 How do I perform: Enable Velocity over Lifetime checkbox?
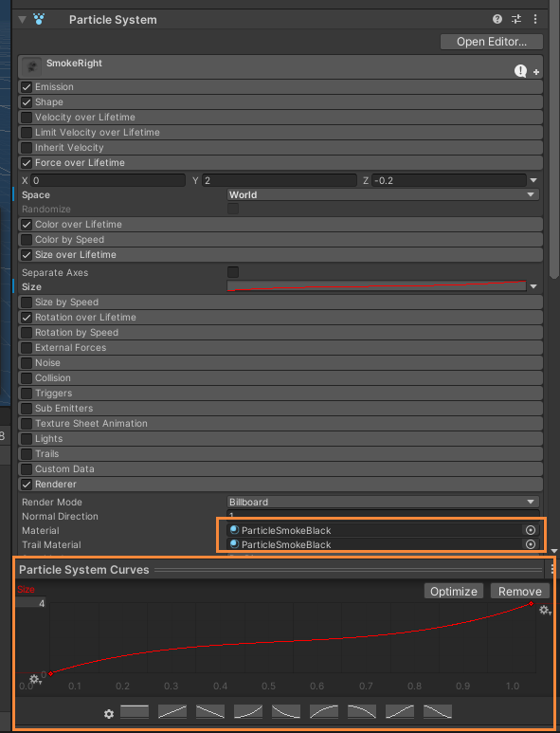coord(27,118)
